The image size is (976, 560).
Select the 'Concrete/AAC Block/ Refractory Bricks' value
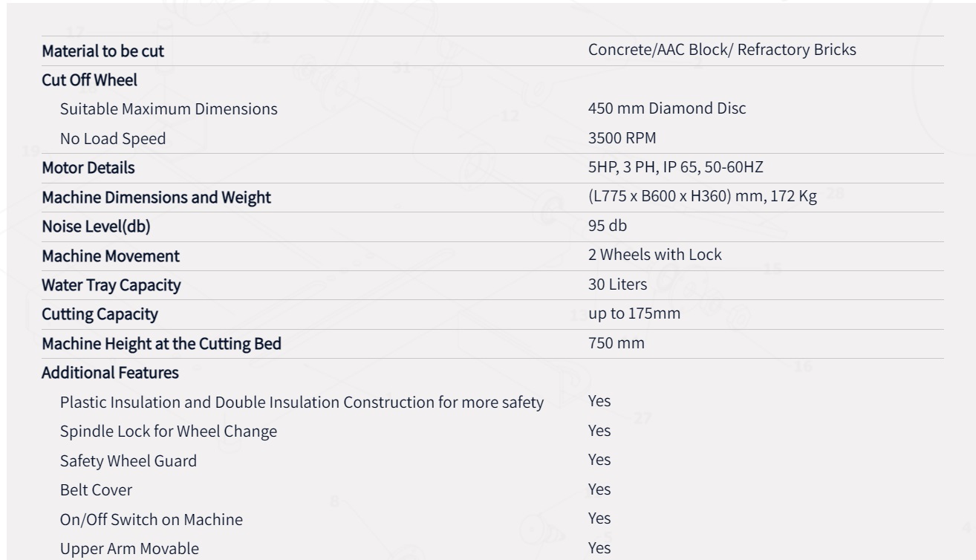coord(722,51)
